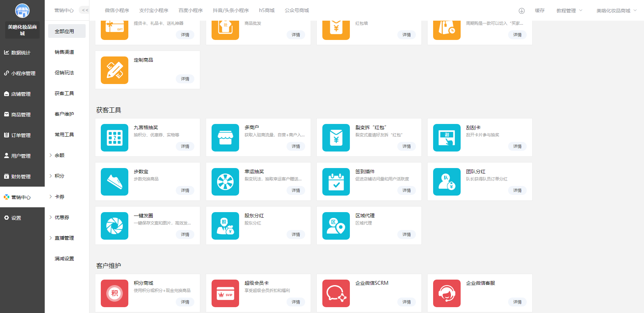Screen dimensions: 644x313
Task: Click the 定制商品 pencil ruler icon
Action: click(x=115, y=70)
